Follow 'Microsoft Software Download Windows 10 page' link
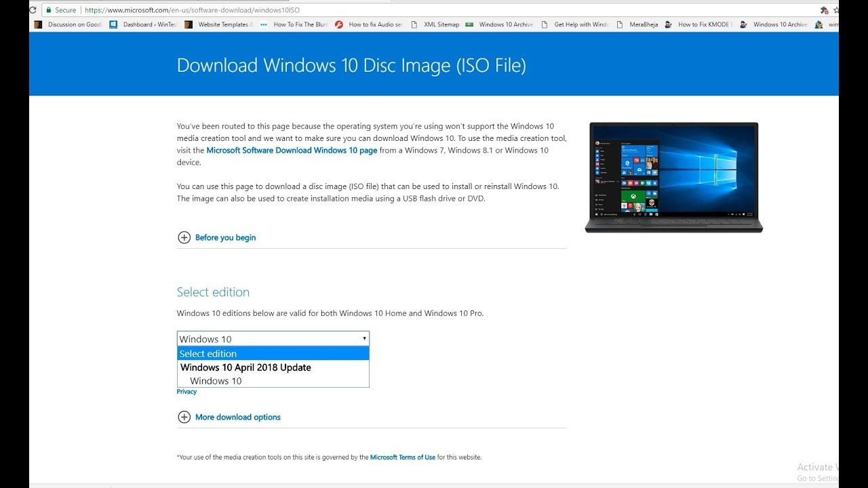Image resolution: width=868 pixels, height=488 pixels. [x=292, y=150]
